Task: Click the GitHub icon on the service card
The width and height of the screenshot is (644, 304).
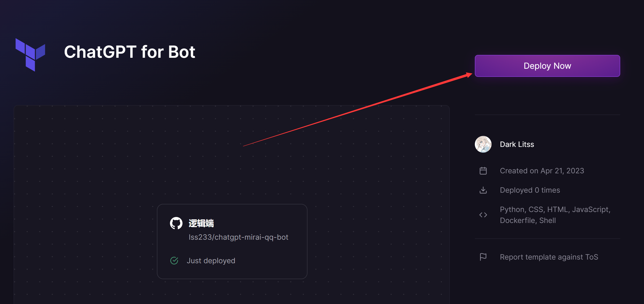Action: pyautogui.click(x=176, y=223)
